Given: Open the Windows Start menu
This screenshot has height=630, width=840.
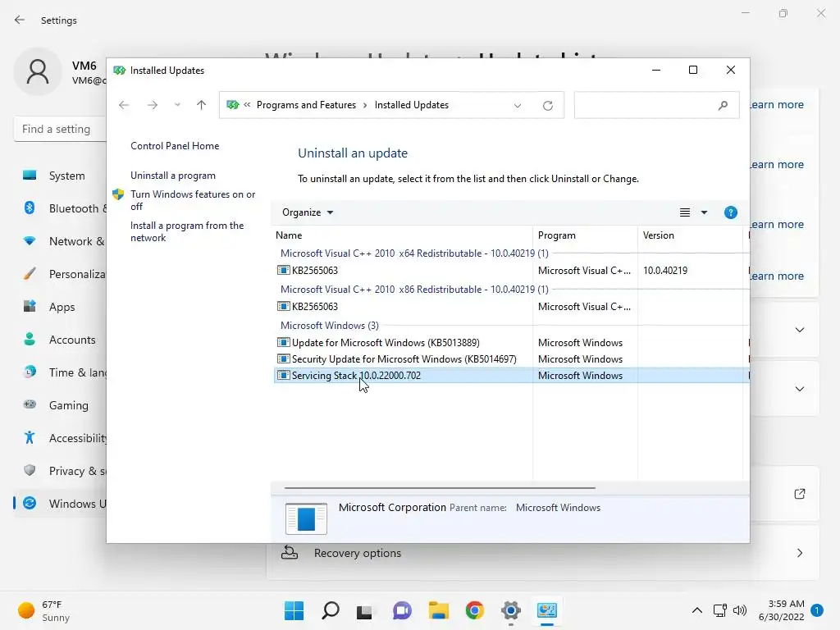Looking at the screenshot, I should coord(294,610).
